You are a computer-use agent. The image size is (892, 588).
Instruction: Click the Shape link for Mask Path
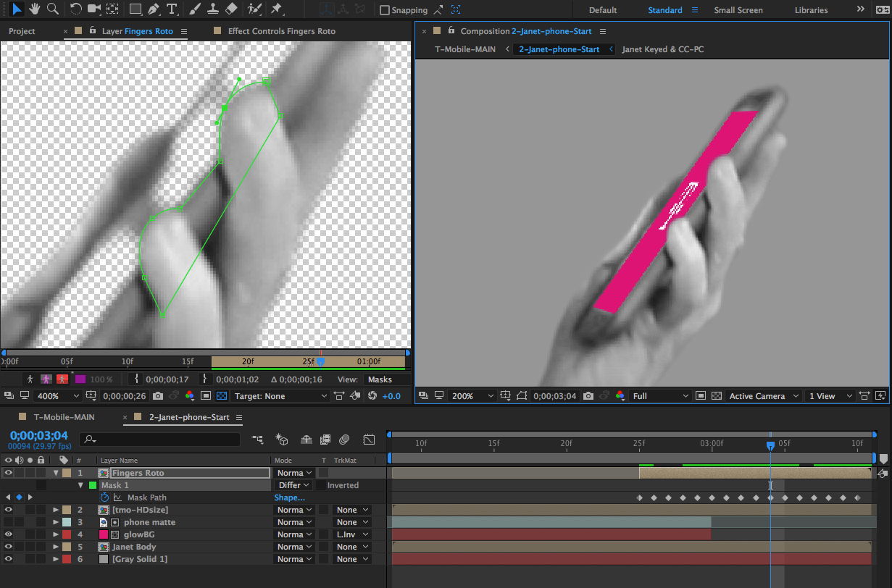point(290,497)
